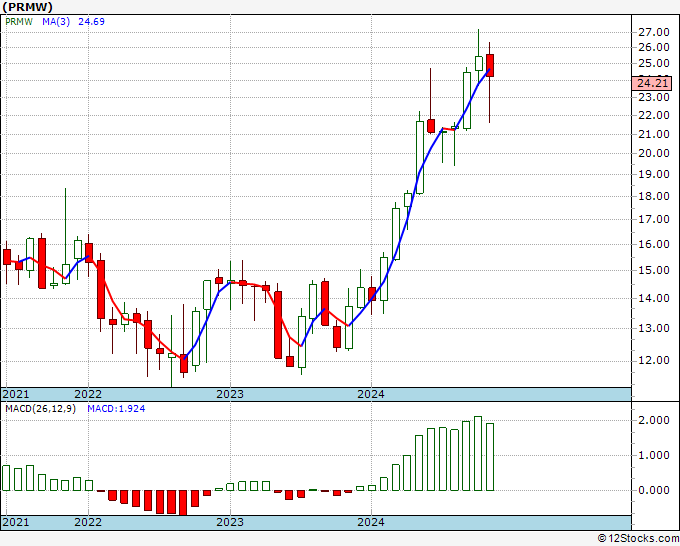Click the 27.00 price axis label
This screenshot has height=546, width=680.
pos(654,32)
